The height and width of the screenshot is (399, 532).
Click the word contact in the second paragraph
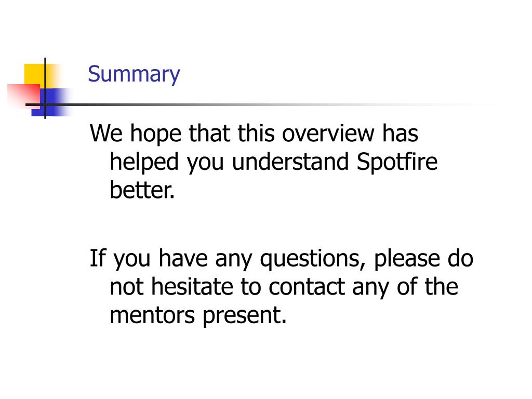[x=307, y=287]
